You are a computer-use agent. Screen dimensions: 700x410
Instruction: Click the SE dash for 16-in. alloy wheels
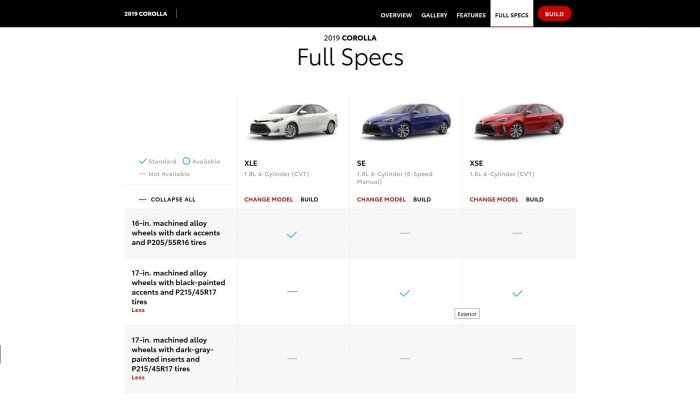point(405,233)
